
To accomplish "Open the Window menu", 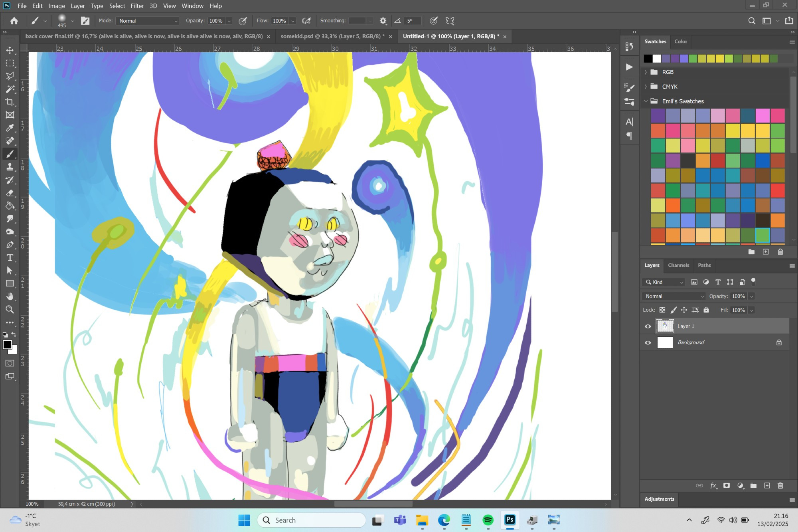I will pos(192,6).
